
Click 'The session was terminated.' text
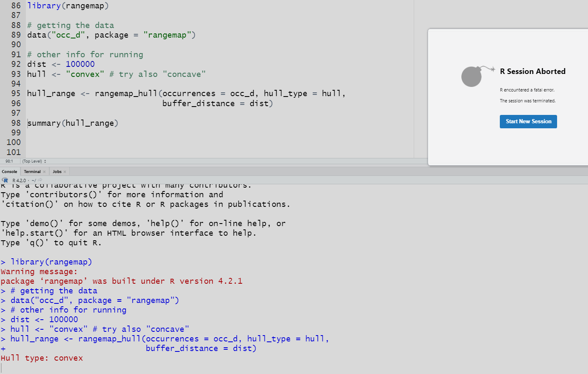tap(527, 101)
